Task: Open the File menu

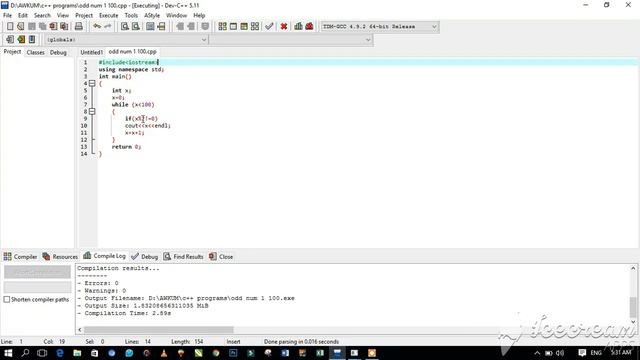Action: pyautogui.click(x=7, y=15)
